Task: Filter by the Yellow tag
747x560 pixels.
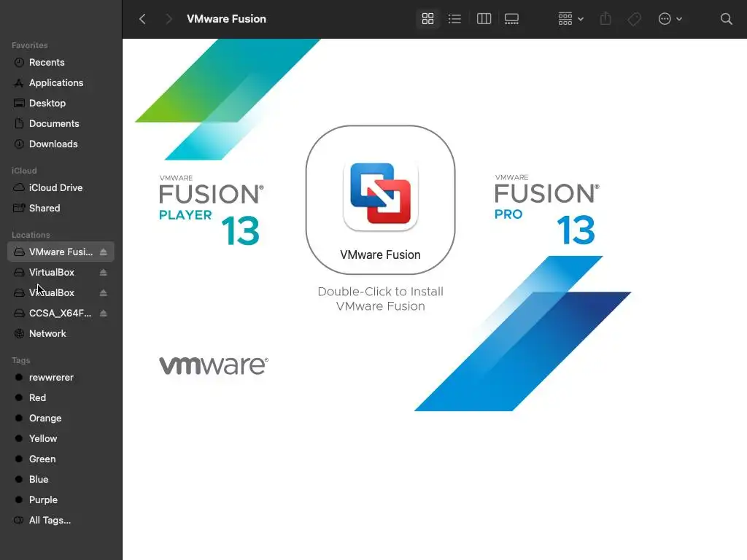Action: (x=61, y=439)
